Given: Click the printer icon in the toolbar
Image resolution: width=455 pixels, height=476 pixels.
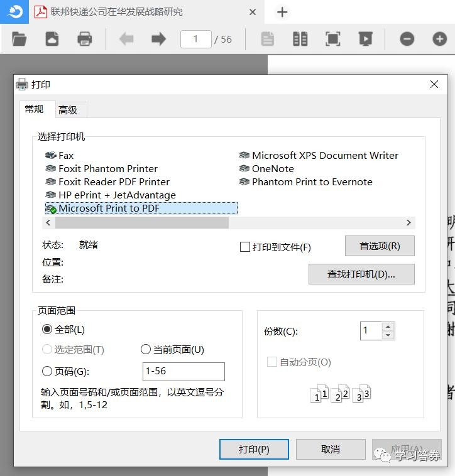Looking at the screenshot, I should [x=84, y=39].
